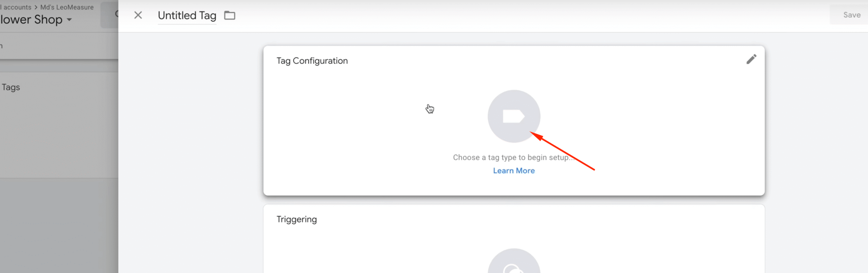Click the folder icon beside tag name
Image resolution: width=868 pixels, height=273 pixels.
230,15
